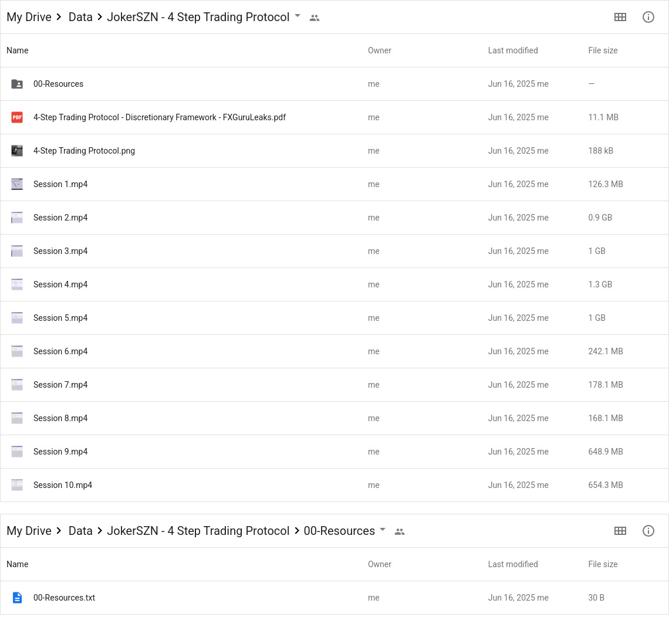Go to My Drive in top breadcrumb

29,17
